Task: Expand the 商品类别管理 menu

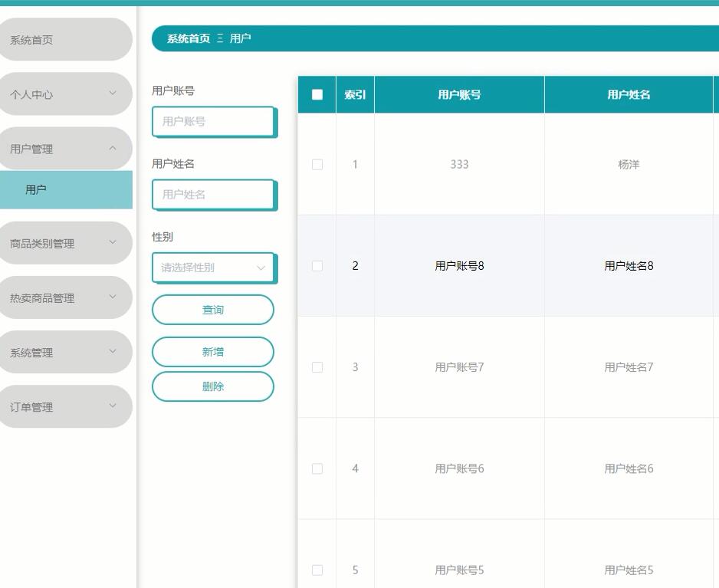Action: [x=64, y=243]
